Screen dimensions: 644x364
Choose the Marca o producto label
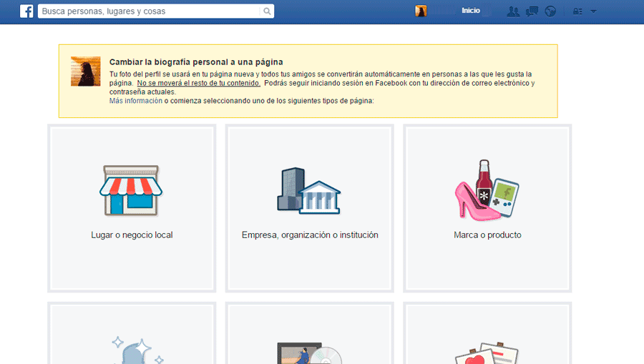coord(487,235)
